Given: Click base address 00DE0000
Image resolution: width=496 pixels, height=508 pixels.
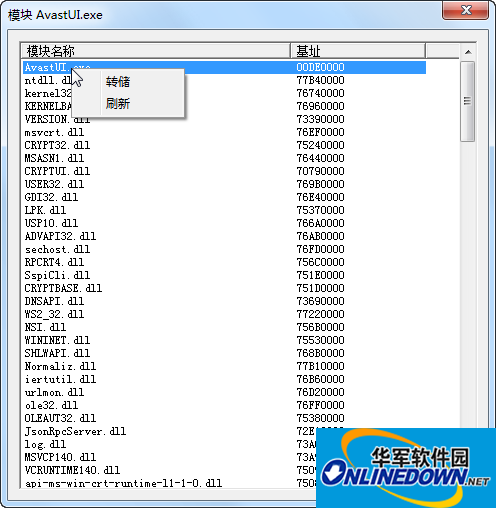Looking at the screenshot, I should (x=320, y=67).
